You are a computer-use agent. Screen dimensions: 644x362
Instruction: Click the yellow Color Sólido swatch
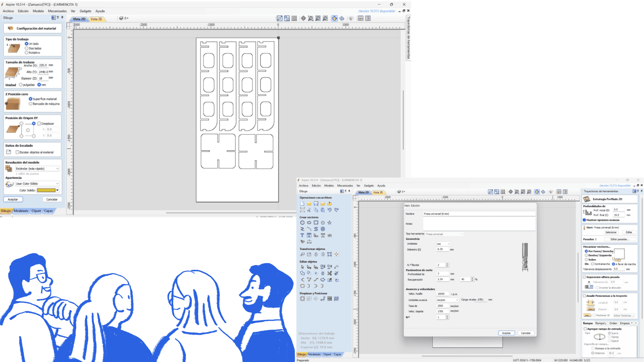46,190
